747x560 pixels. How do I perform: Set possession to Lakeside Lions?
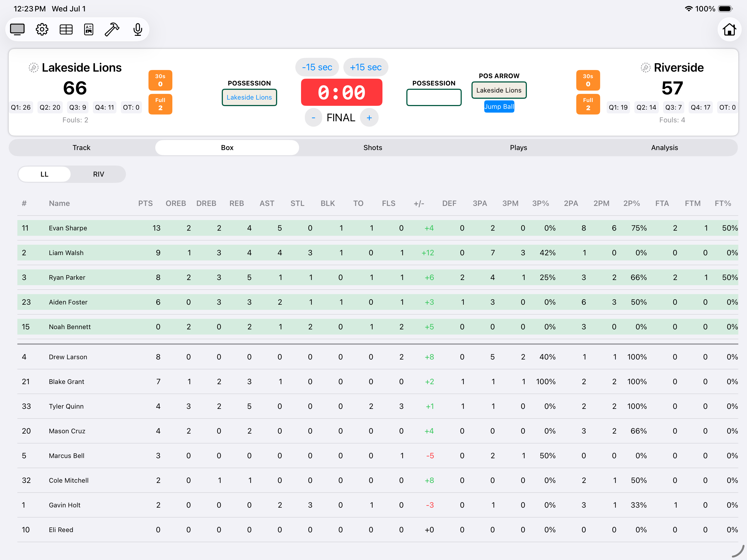249,97
